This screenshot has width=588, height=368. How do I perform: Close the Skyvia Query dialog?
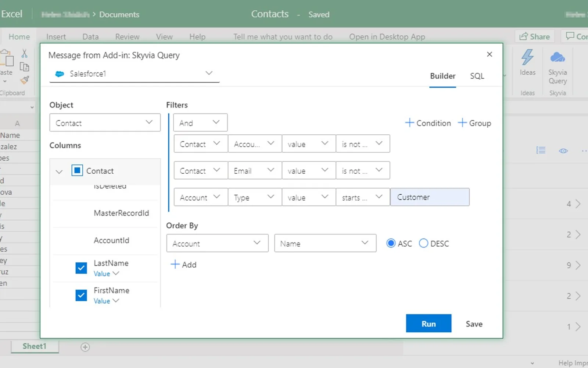[x=489, y=54]
